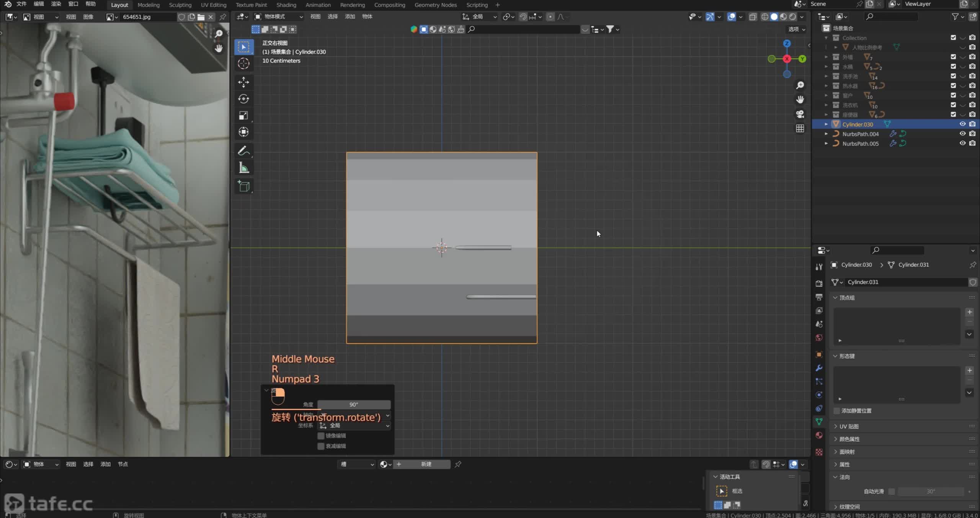Hide NurbsPath.004 with eye icon
980x518 pixels.
(x=962, y=133)
